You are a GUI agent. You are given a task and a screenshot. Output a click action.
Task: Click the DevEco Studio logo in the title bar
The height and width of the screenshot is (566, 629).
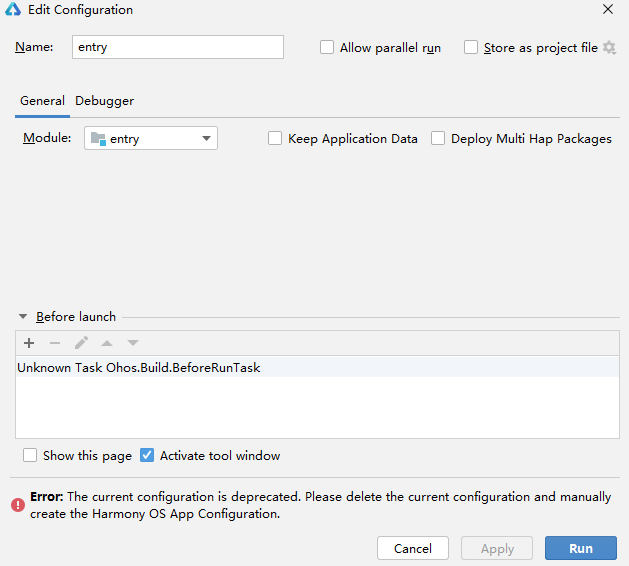(13, 9)
